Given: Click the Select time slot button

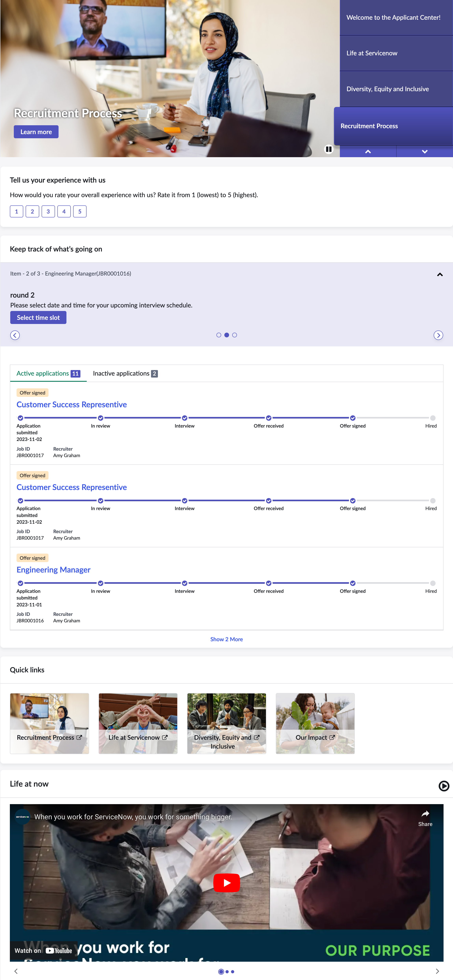Looking at the screenshot, I should point(38,318).
